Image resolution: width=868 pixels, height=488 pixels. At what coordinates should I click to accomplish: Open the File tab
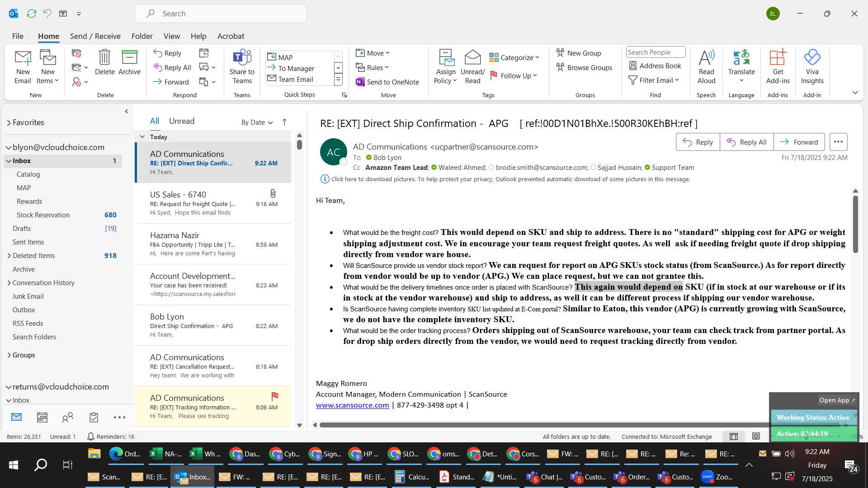(x=18, y=36)
